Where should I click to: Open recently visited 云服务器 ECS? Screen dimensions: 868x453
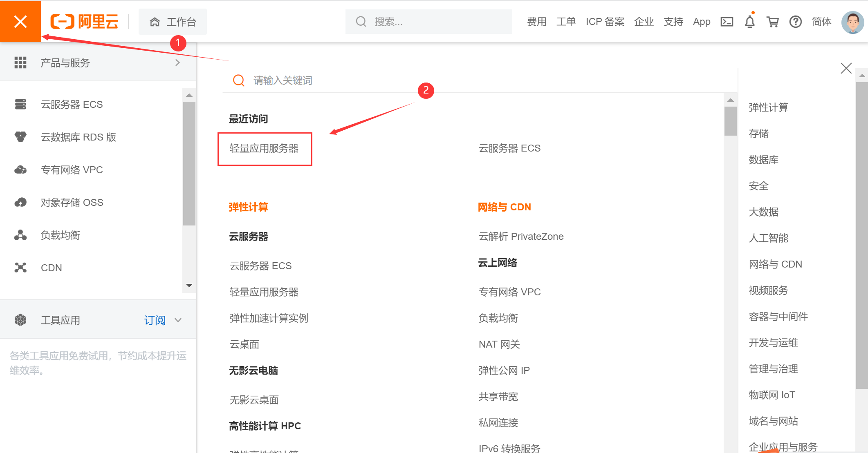point(509,148)
